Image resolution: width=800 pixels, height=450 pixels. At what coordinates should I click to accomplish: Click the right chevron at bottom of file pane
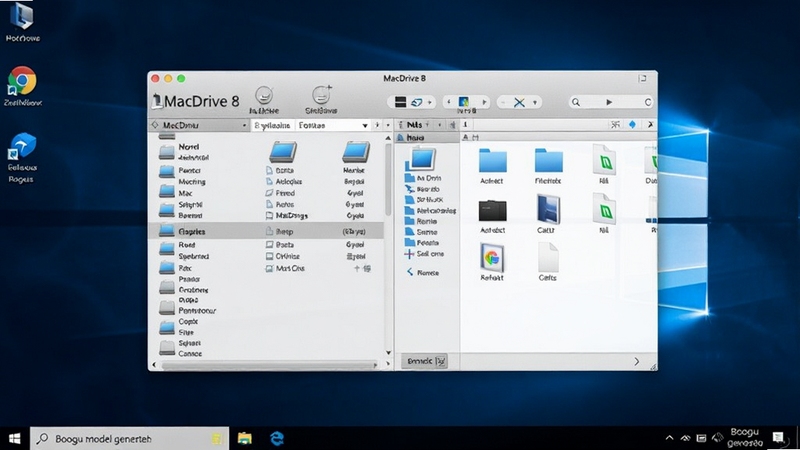(x=636, y=361)
